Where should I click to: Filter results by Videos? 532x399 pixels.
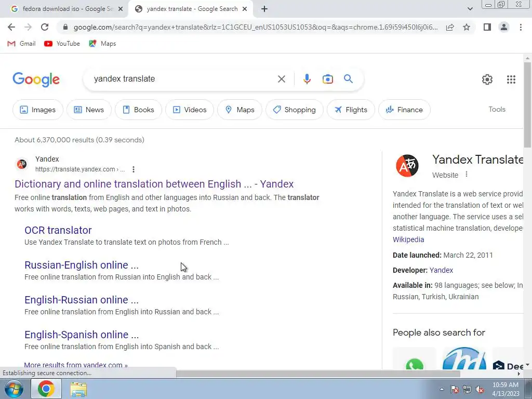[190, 110]
